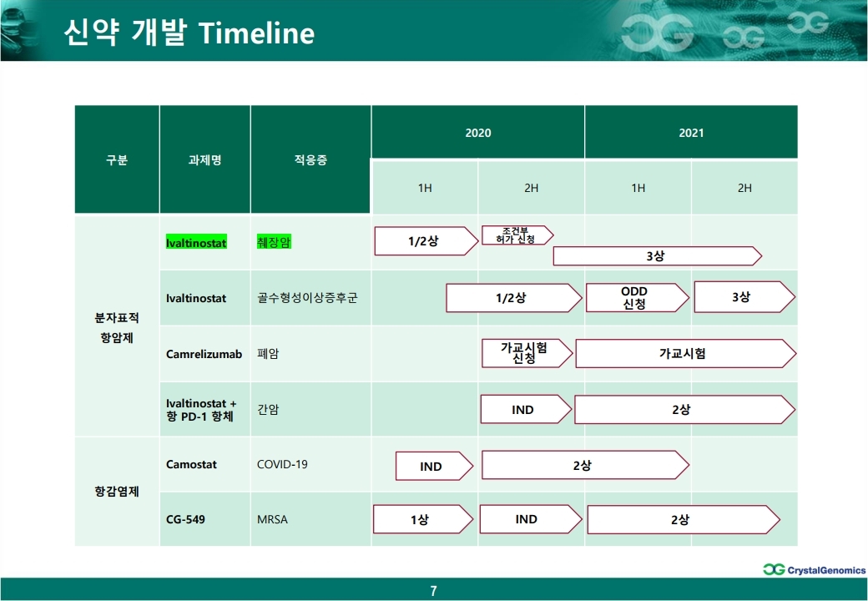Select the 1H cell under 2021
The height and width of the screenshot is (601, 868).
coord(638,188)
